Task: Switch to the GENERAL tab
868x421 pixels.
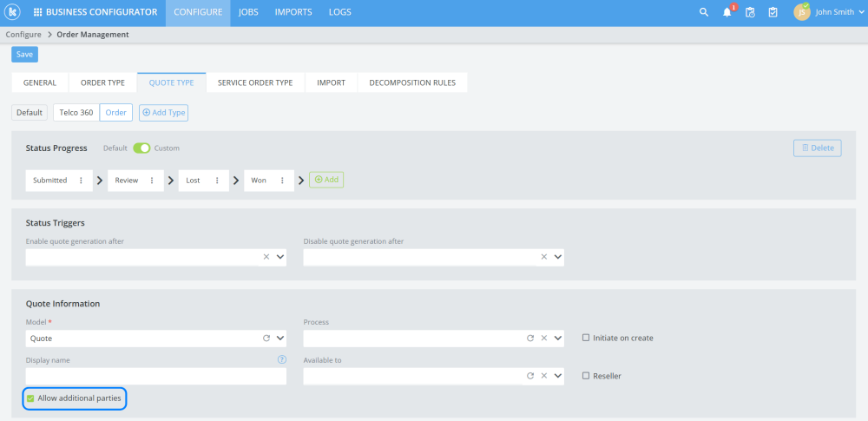Action: 40,82
